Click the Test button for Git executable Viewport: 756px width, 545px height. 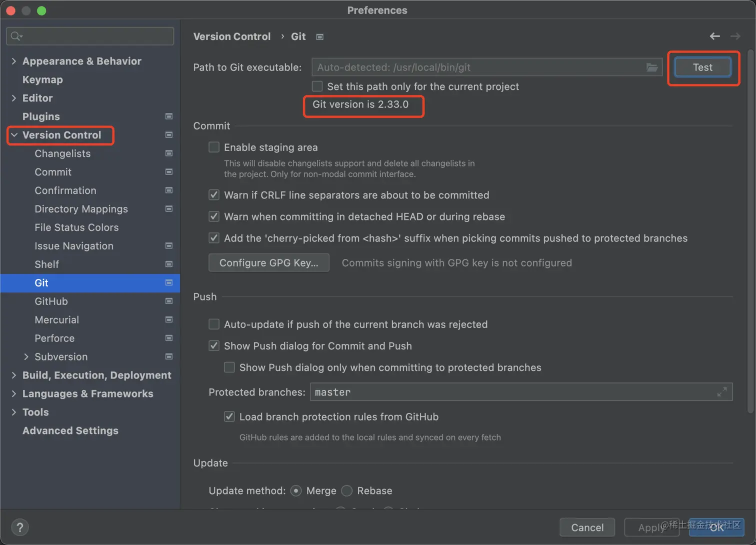coord(702,67)
